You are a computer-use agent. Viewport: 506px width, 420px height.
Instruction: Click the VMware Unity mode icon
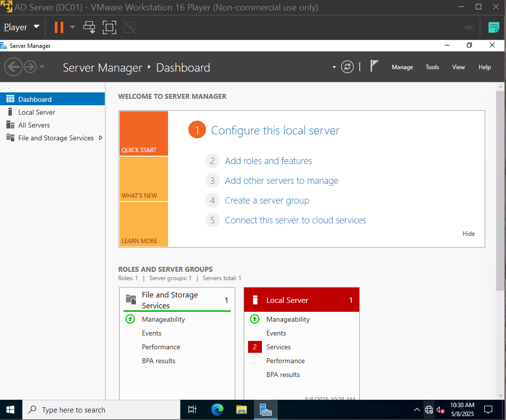(x=130, y=27)
